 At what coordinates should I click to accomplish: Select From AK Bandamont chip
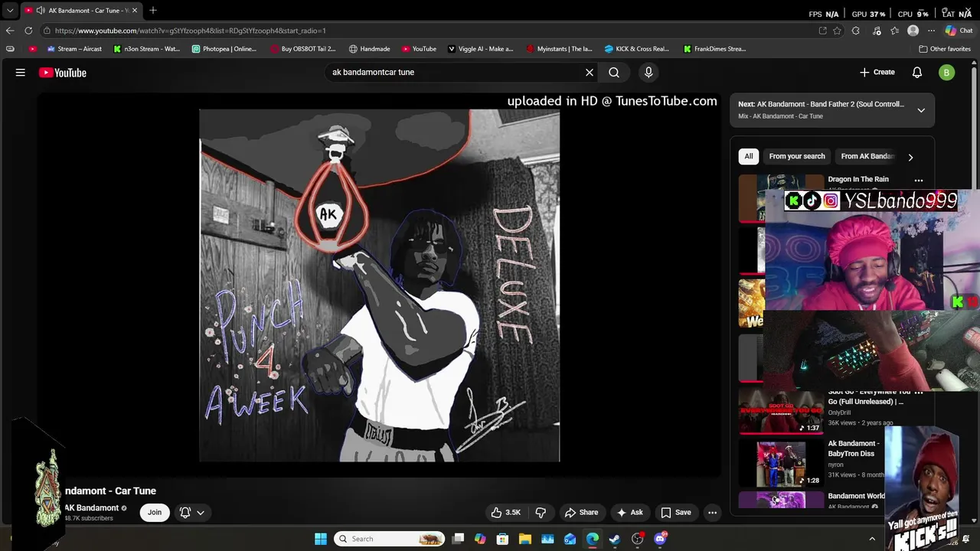click(867, 156)
